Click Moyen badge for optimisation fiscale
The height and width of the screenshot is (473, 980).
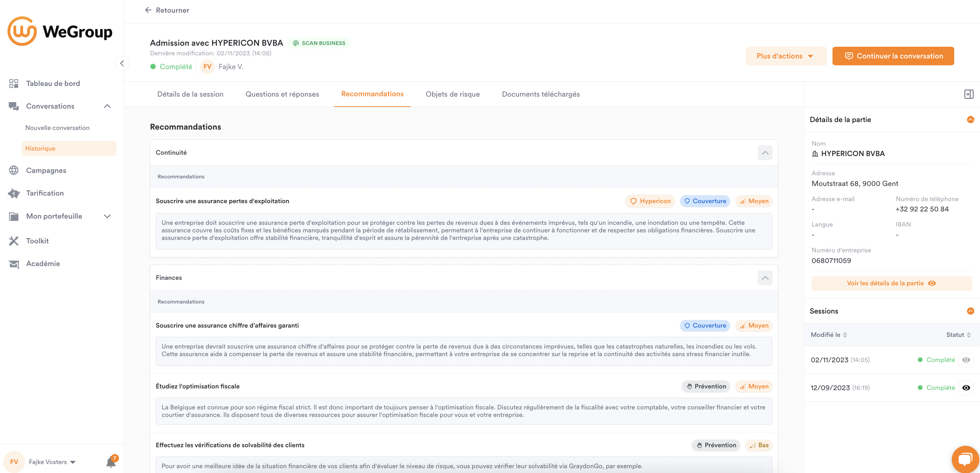[x=754, y=386]
